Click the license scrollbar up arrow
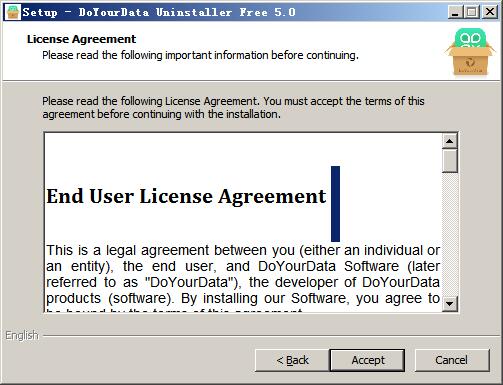Image resolution: width=503 pixels, height=385 pixels. click(450, 141)
